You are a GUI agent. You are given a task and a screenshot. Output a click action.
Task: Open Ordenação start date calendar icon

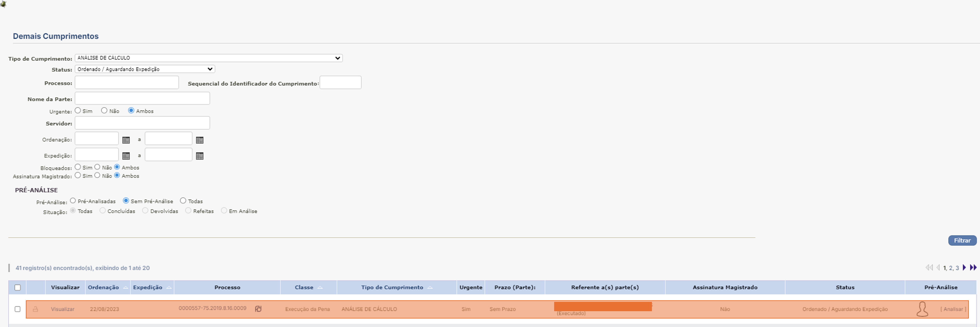126,140
